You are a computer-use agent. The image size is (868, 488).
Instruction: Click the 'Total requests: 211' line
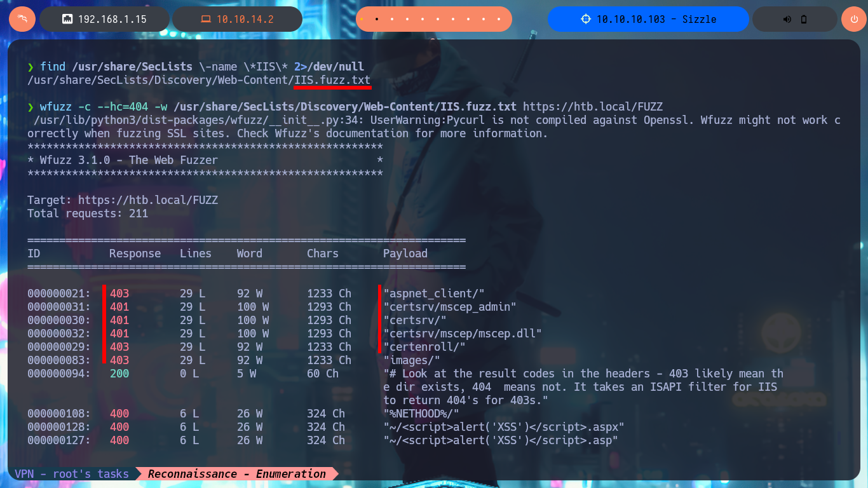pyautogui.click(x=88, y=213)
